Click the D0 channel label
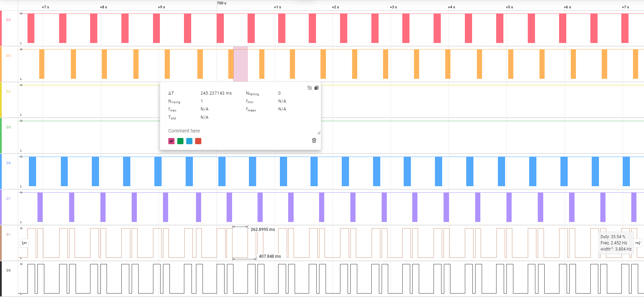Screen dimensions: 644x297 [9, 271]
